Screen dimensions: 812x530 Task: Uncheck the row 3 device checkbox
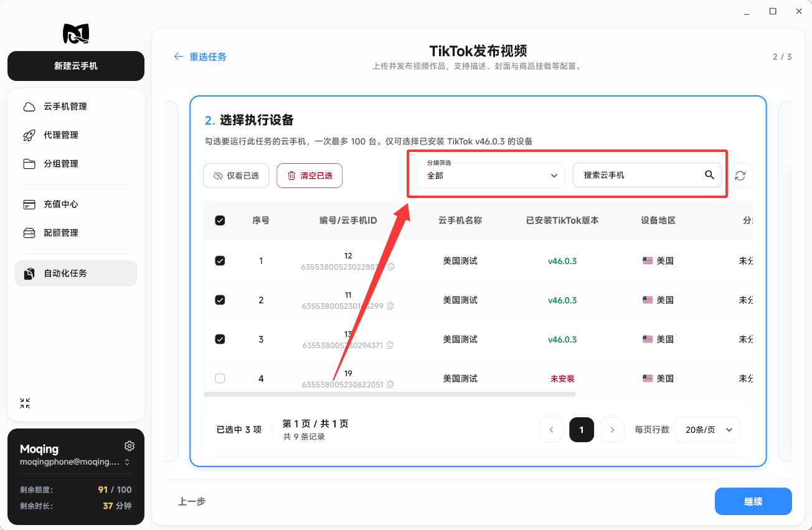pyautogui.click(x=220, y=339)
